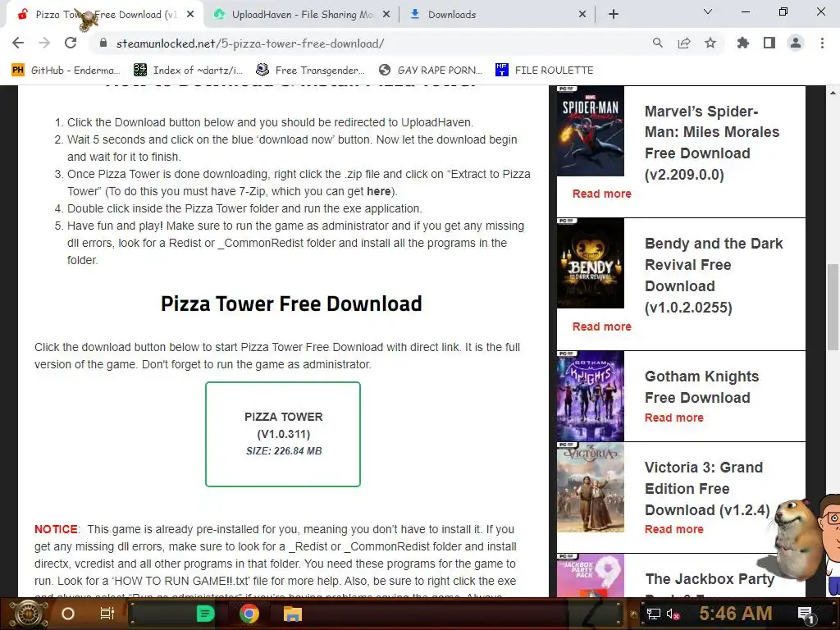The width and height of the screenshot is (840, 630).
Task: Open the Start menu gear button
Action: tap(28, 614)
